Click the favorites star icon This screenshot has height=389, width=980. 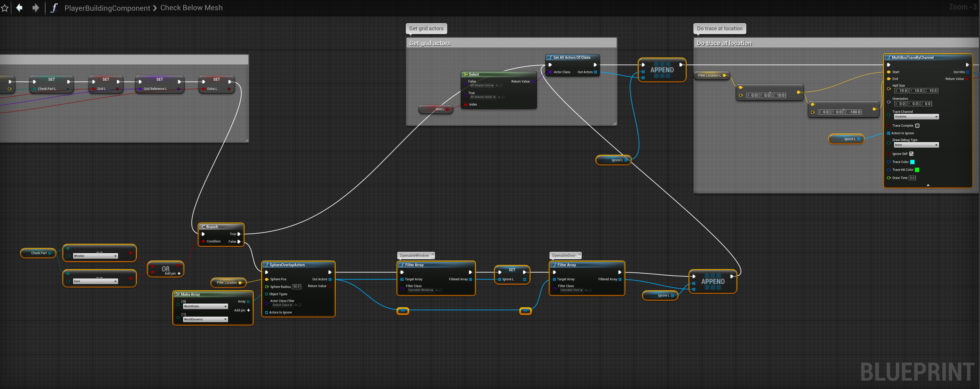pyautogui.click(x=4, y=8)
